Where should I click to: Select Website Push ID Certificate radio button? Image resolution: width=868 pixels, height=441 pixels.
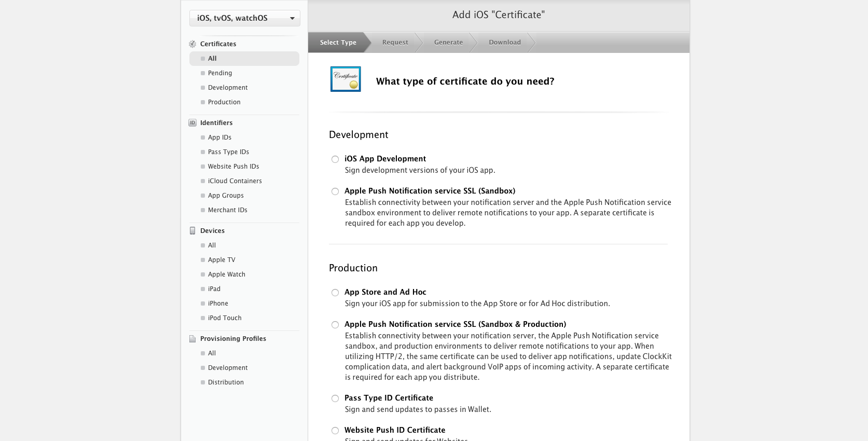click(335, 431)
